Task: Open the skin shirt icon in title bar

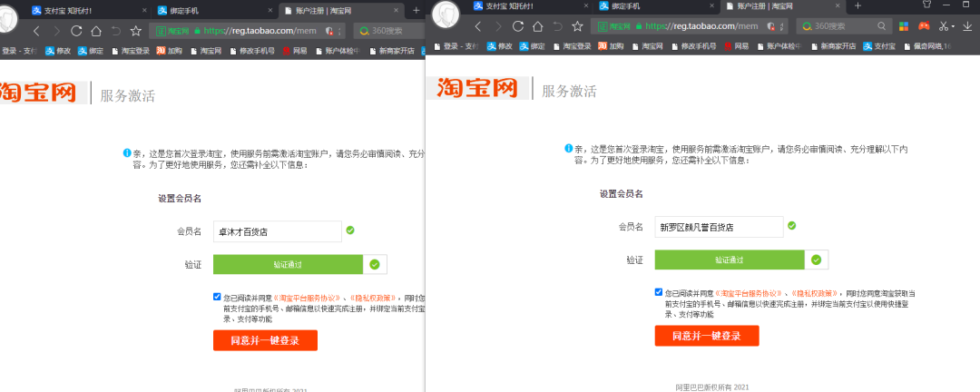Action: pos(926,5)
